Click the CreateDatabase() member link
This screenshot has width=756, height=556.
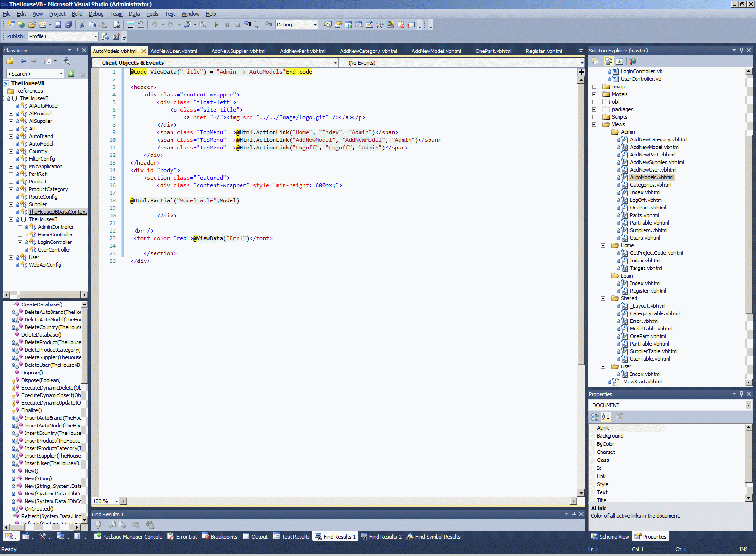[x=42, y=304]
